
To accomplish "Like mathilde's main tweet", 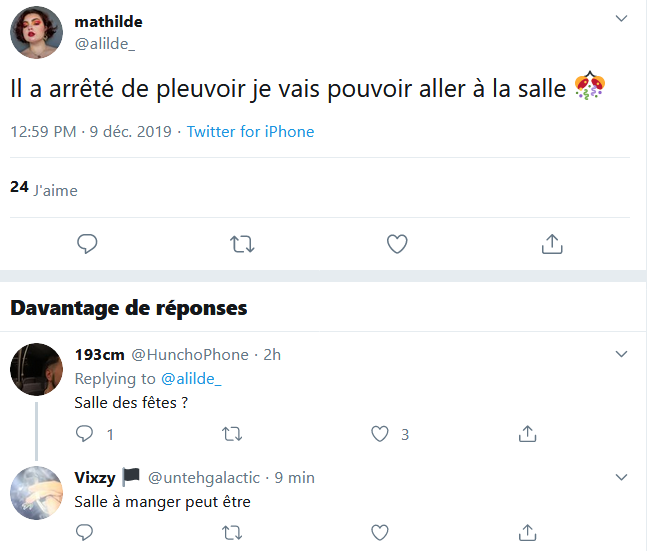I will (397, 243).
